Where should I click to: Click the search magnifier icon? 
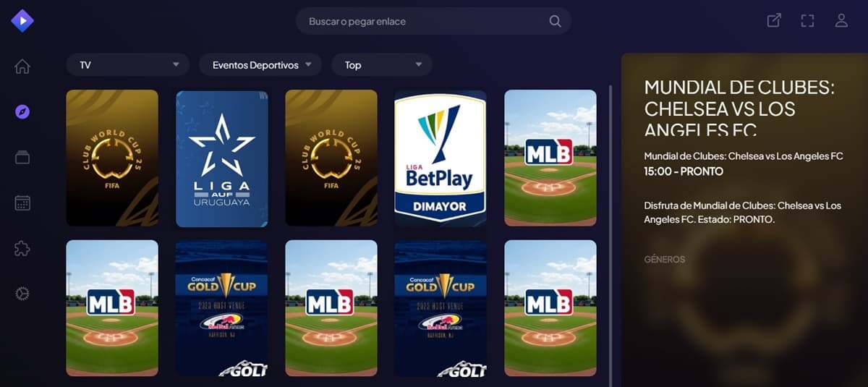(x=555, y=21)
